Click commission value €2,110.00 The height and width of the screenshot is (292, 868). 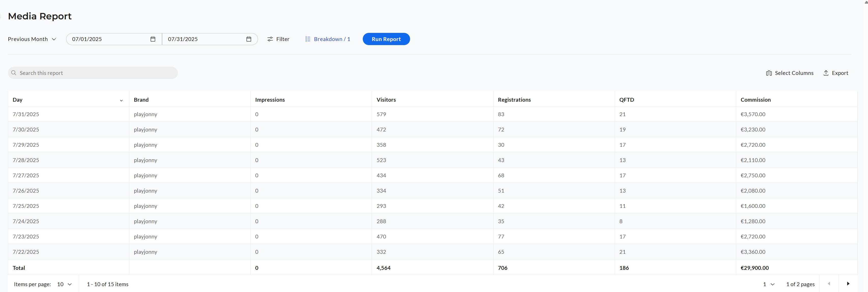(x=753, y=160)
